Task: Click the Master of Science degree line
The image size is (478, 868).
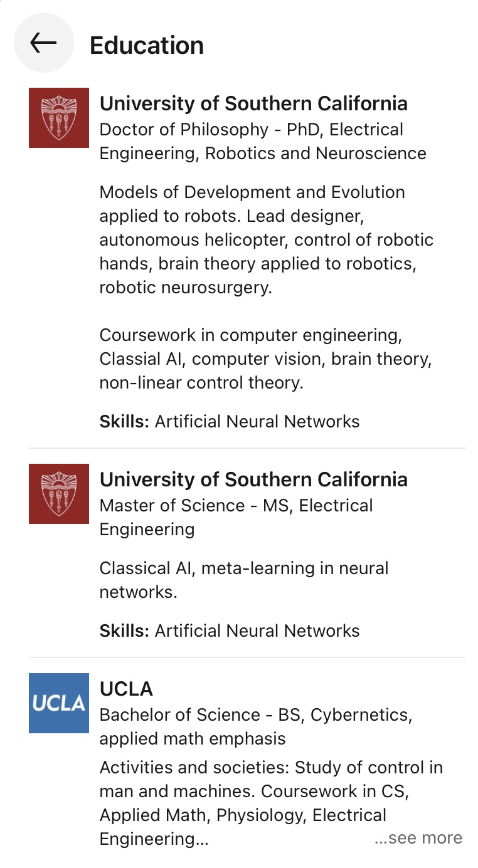Action: [x=236, y=517]
